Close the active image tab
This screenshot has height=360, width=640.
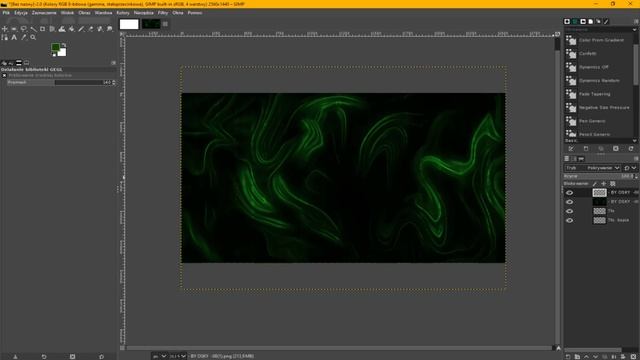click(165, 24)
